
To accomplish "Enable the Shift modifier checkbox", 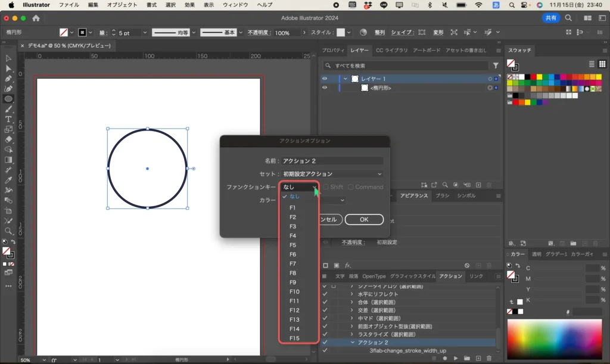I will tap(326, 187).
